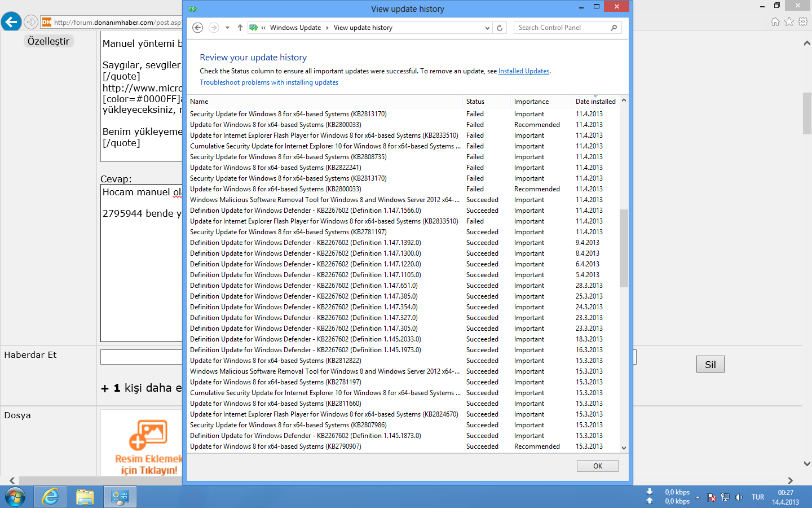Screen dimensions: 812x508
Task: Click the update list scrollbar thumb
Action: point(624,248)
